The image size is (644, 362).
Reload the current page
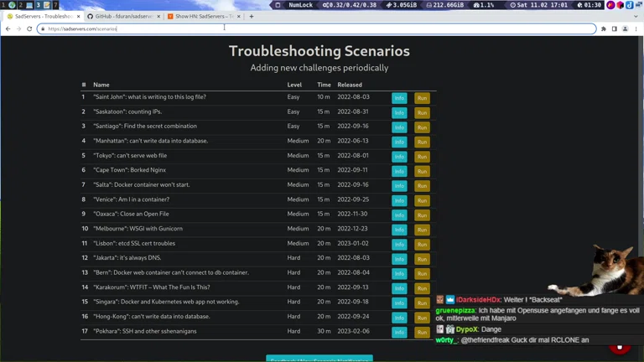pos(29,28)
